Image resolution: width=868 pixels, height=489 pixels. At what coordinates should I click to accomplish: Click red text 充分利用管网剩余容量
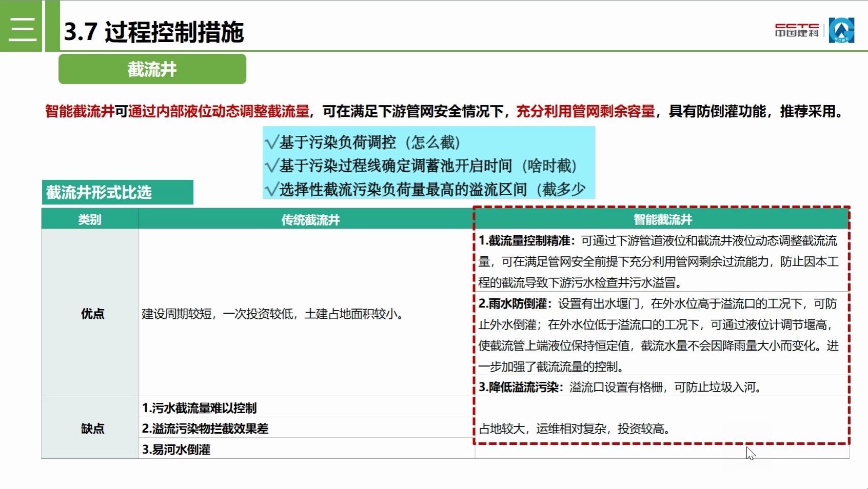(585, 111)
